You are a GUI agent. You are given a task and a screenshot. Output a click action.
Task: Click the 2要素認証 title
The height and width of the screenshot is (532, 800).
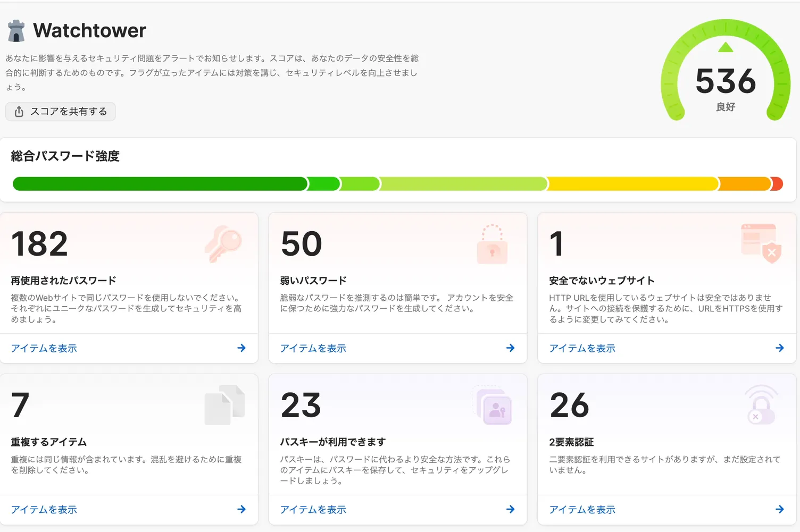[571, 442]
